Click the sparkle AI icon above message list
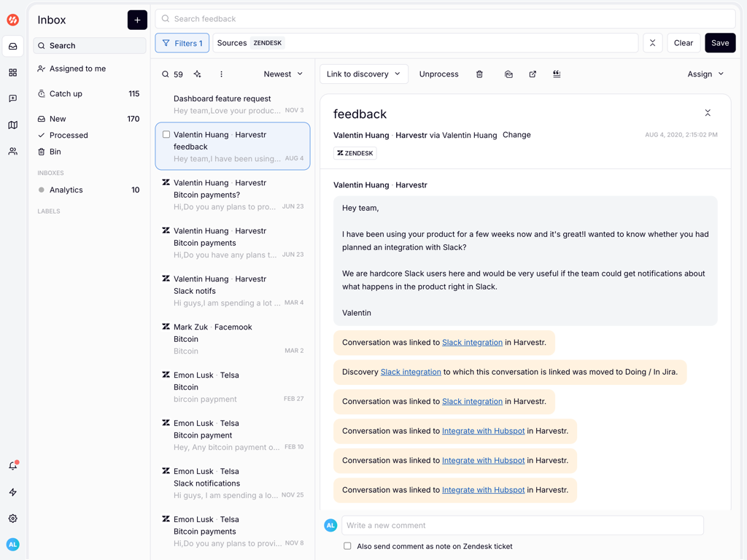The image size is (747, 560). coord(197,74)
